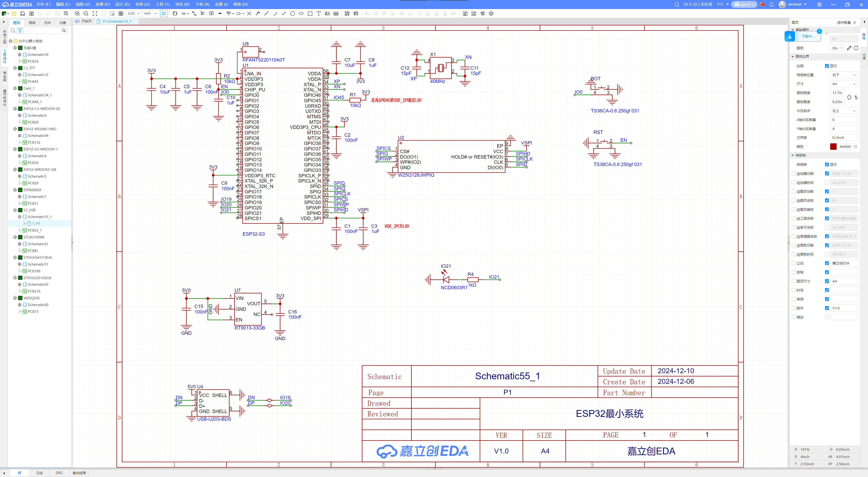Viewport: 868px width, 477px height.
Task: Select the ellipse drawing tool
Action: pos(301,14)
